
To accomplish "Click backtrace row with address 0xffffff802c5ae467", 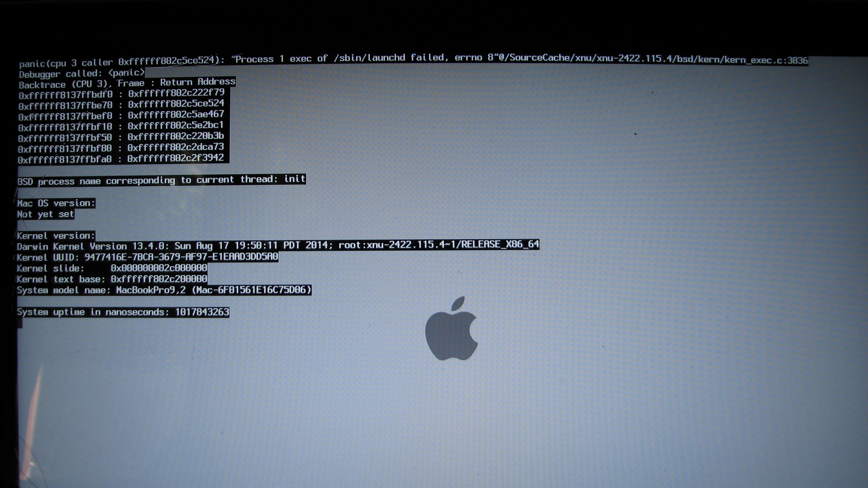I will tap(121, 116).
